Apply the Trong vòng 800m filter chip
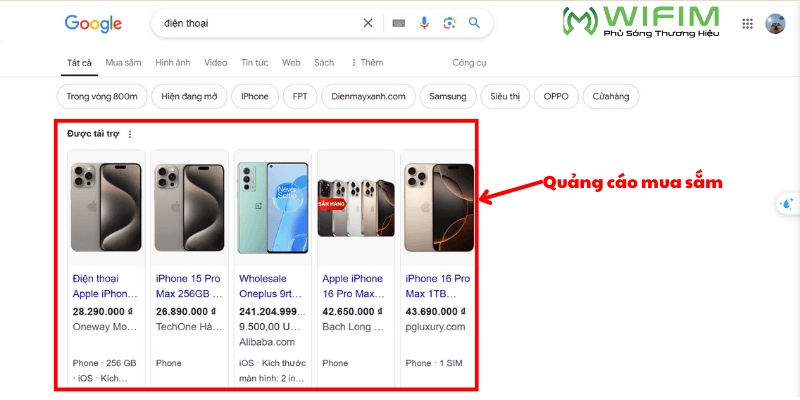 click(x=102, y=96)
